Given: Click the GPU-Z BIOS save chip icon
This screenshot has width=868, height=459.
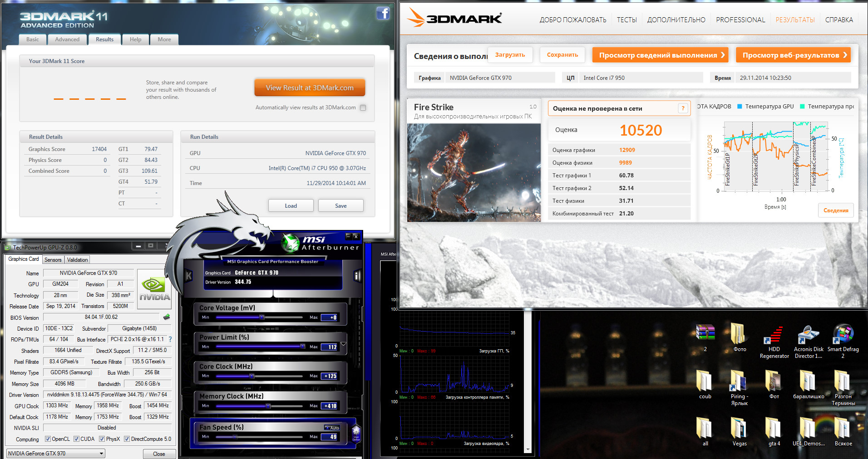Looking at the screenshot, I should [x=167, y=317].
